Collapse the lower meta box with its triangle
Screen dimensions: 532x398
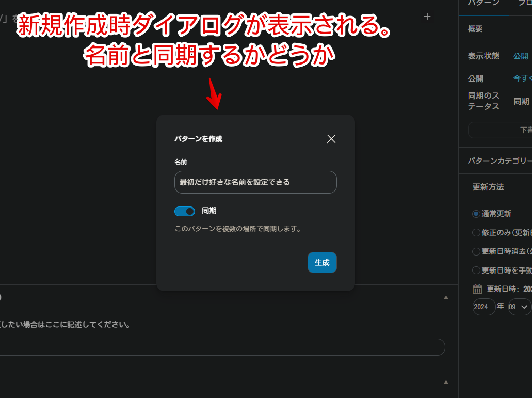(446, 383)
